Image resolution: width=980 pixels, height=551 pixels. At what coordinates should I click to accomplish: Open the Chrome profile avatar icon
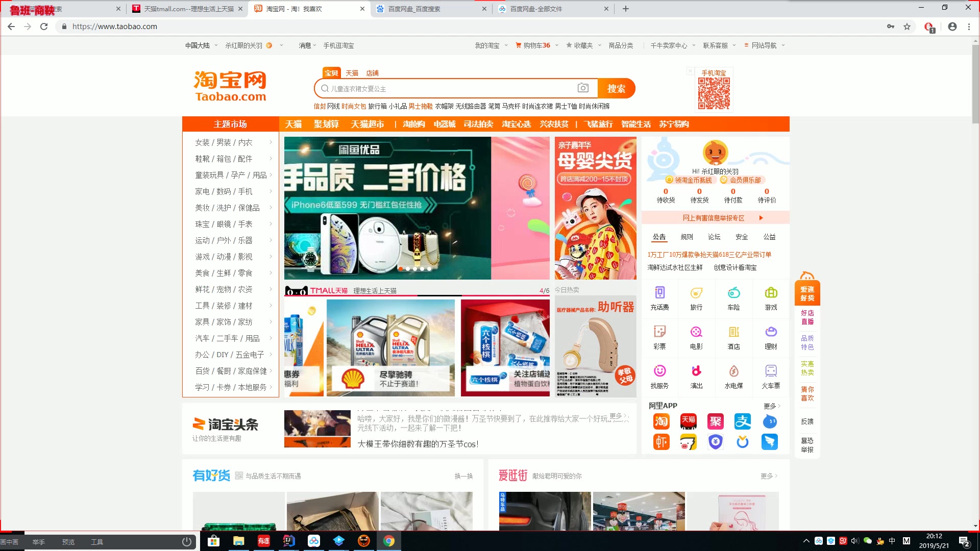tap(952, 27)
